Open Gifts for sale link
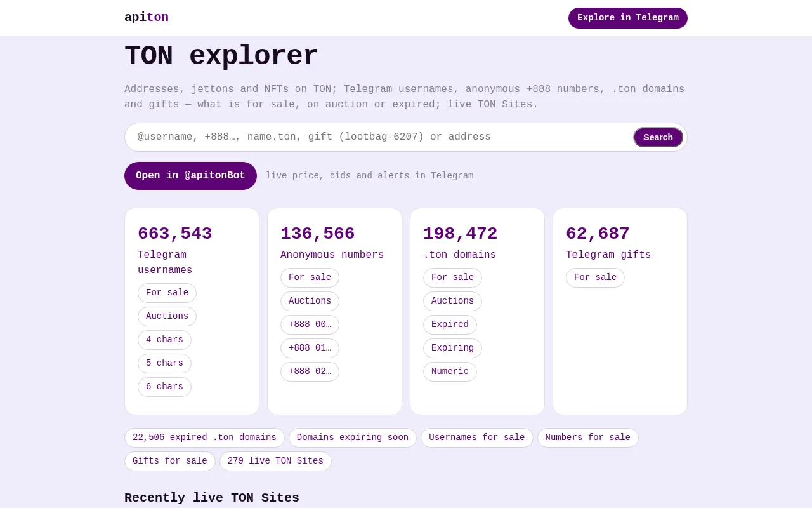The image size is (812, 508). tap(170, 461)
